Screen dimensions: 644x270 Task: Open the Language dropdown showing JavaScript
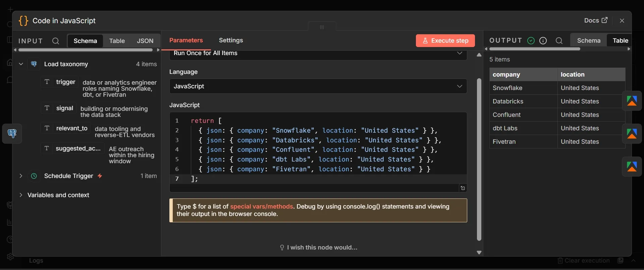coord(318,86)
